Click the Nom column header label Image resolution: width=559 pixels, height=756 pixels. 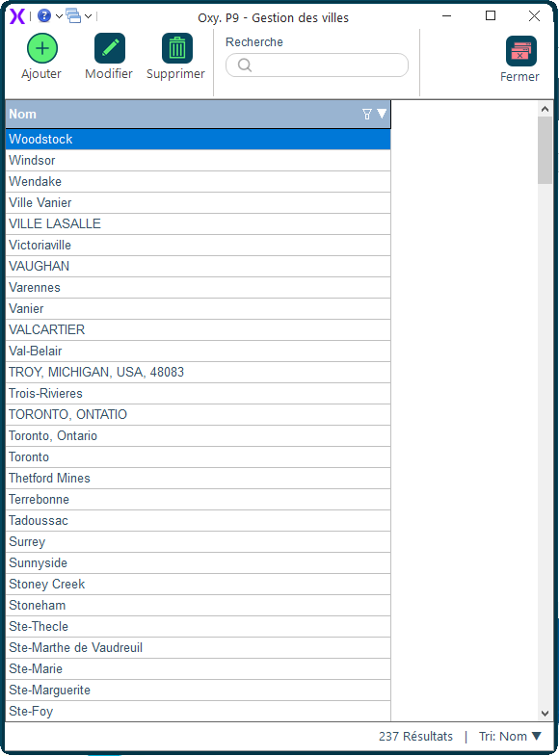pos(23,114)
